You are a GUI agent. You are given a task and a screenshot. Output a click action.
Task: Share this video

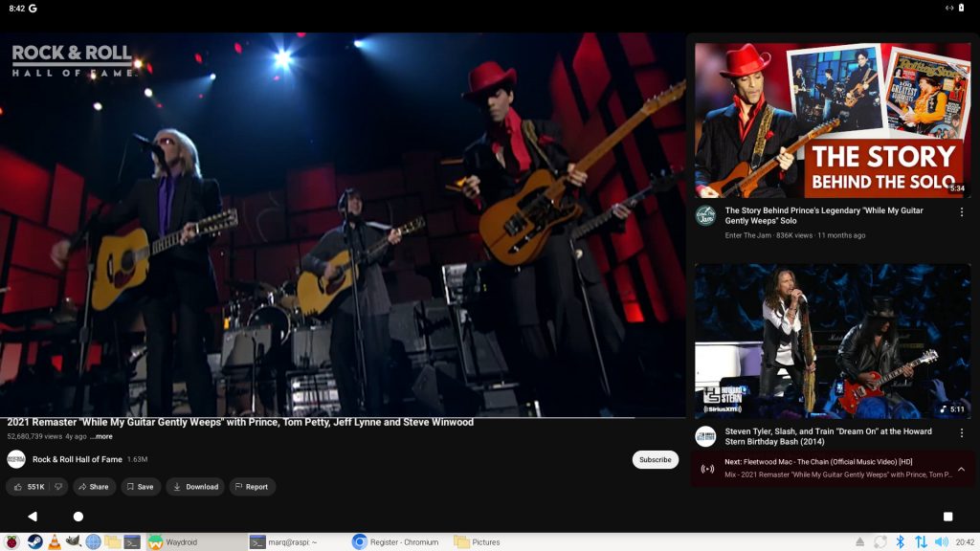click(x=94, y=487)
